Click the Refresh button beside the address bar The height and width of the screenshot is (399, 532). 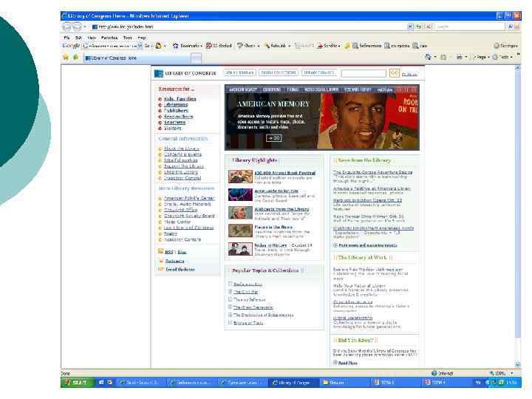click(420, 27)
